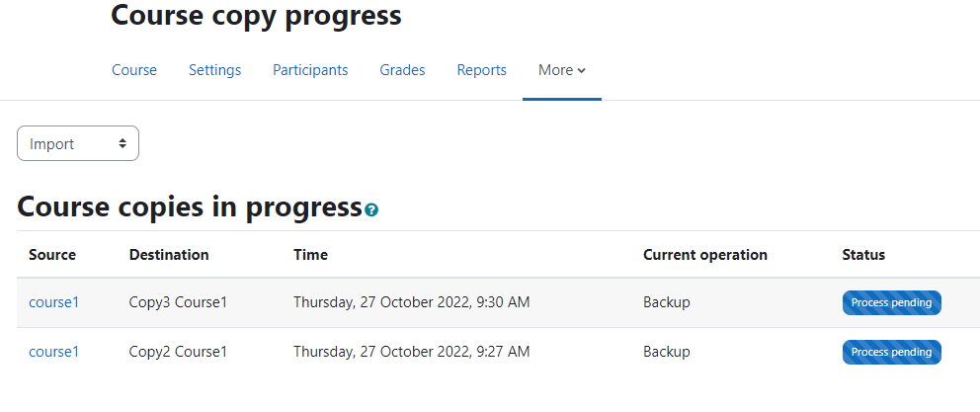Click the Status column header
This screenshot has height=412, width=980.
point(863,255)
